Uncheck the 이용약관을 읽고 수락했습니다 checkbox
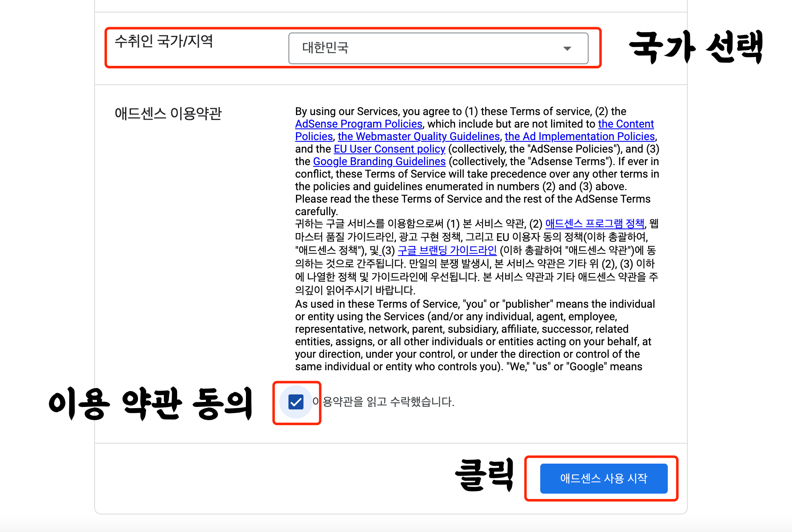 pyautogui.click(x=296, y=402)
